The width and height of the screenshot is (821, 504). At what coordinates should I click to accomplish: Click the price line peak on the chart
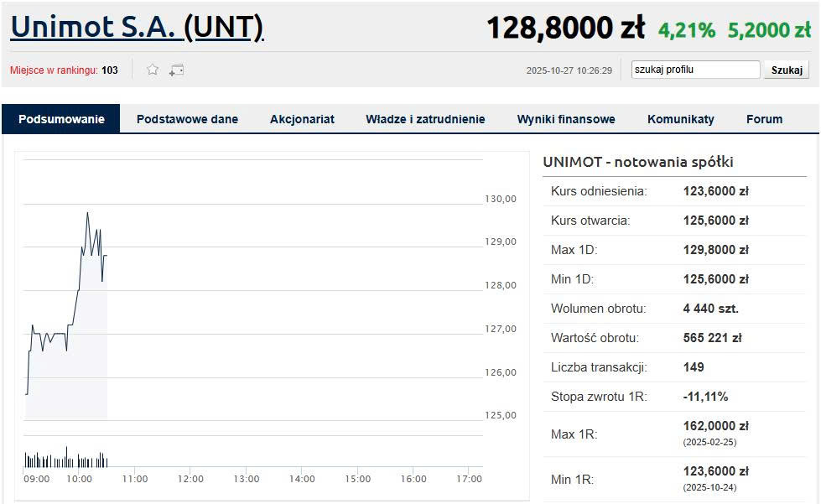tap(87, 213)
